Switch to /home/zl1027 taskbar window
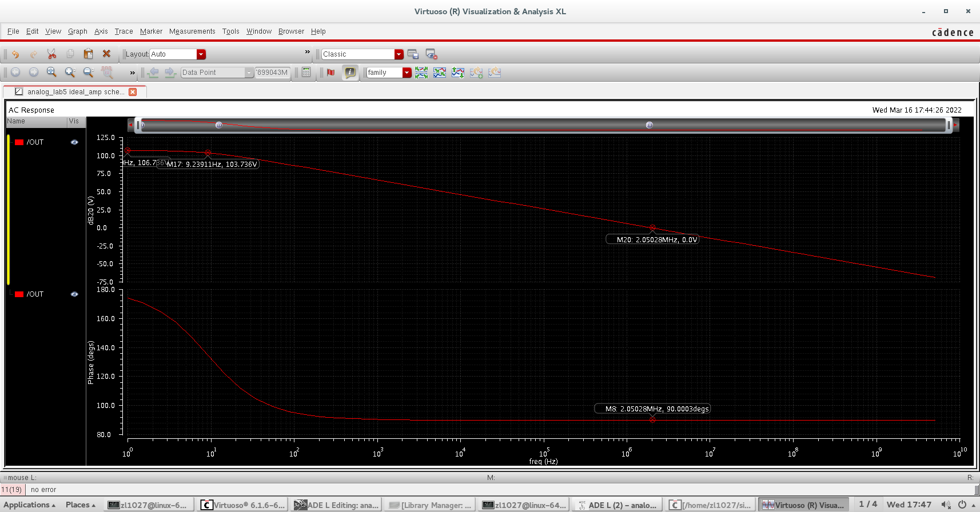 coord(711,505)
